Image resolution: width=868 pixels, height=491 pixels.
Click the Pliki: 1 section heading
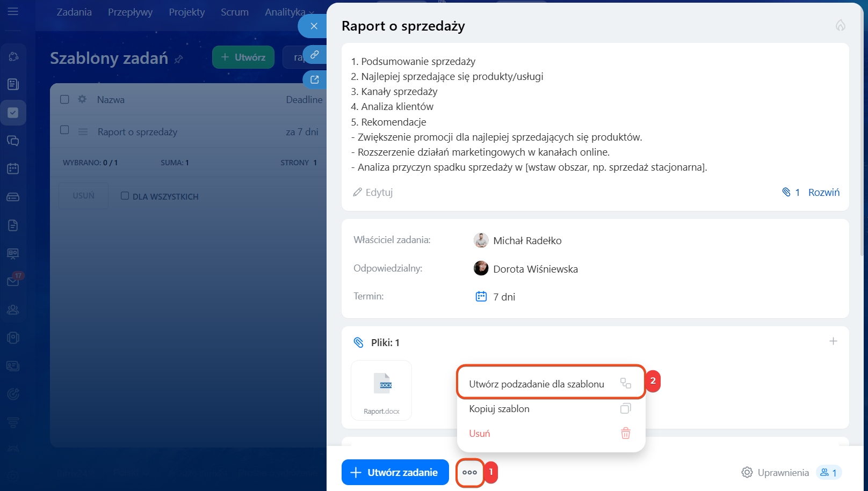point(385,342)
